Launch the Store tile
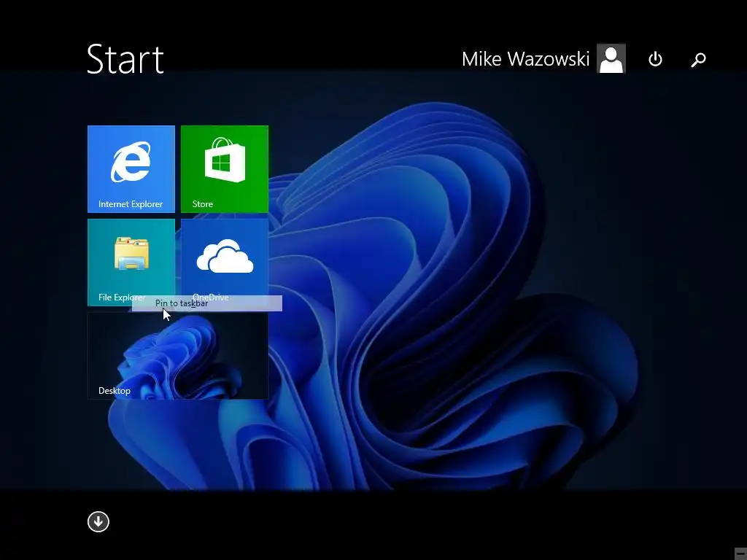 click(x=225, y=168)
